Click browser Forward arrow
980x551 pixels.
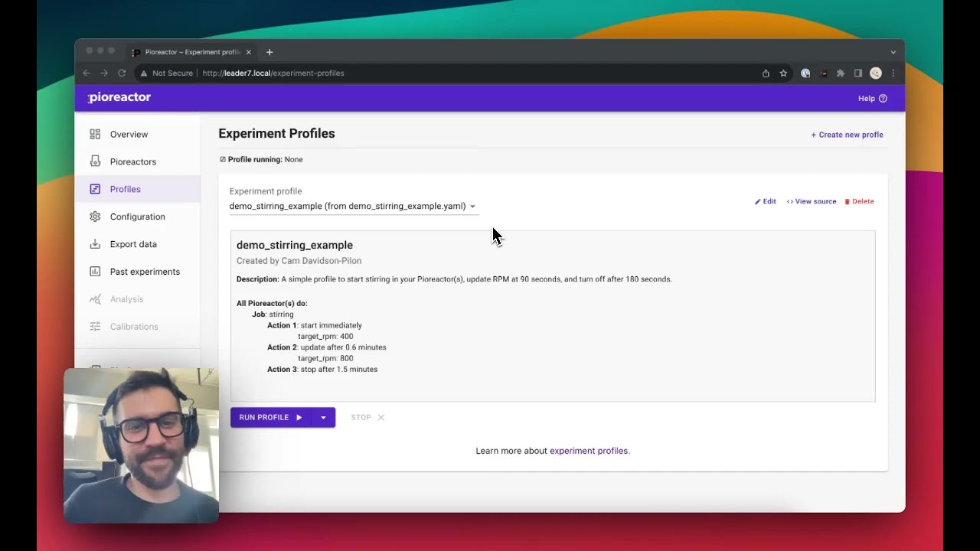104,73
